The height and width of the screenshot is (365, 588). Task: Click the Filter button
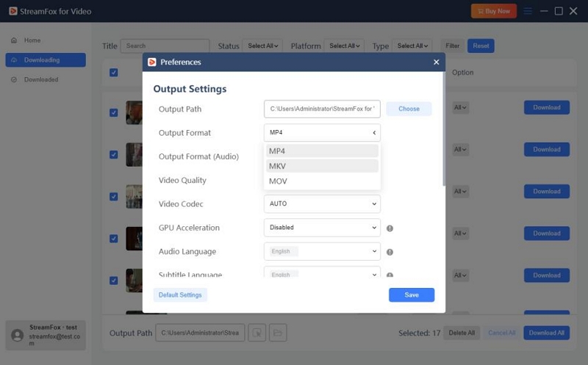tap(452, 46)
